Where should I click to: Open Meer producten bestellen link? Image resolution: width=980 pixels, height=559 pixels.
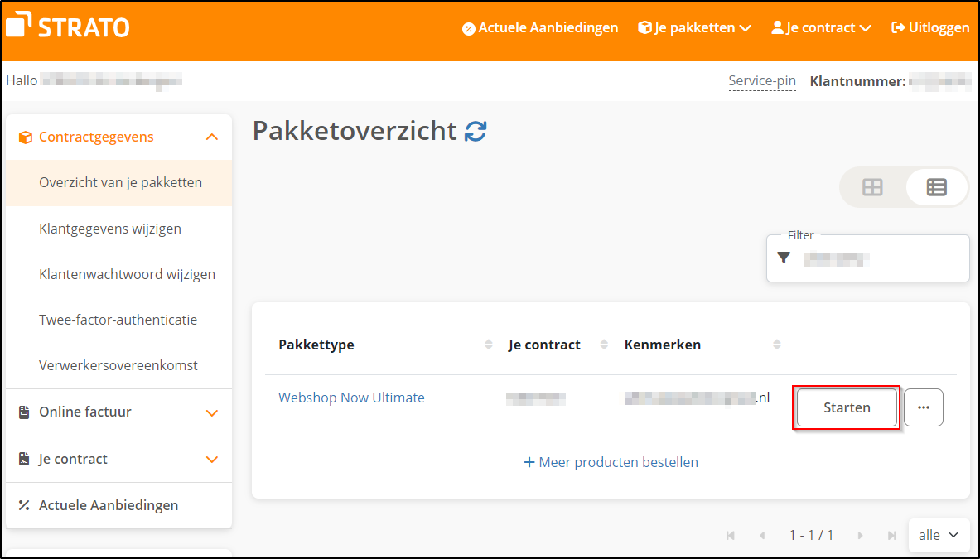[x=611, y=462]
